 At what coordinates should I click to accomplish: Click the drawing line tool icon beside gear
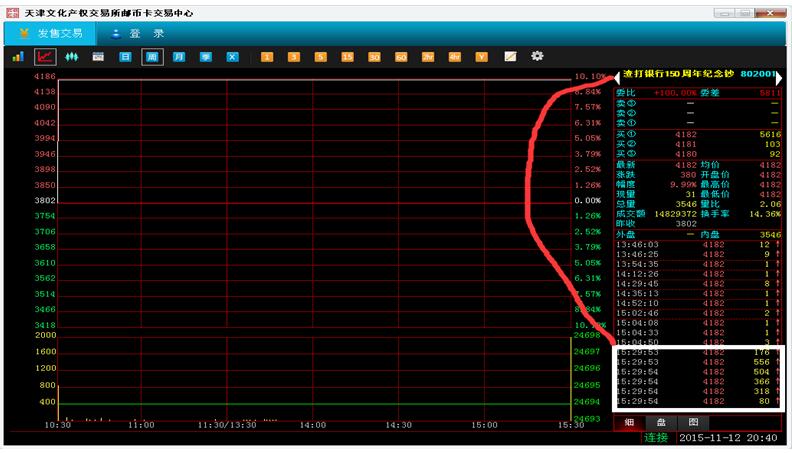[510, 57]
